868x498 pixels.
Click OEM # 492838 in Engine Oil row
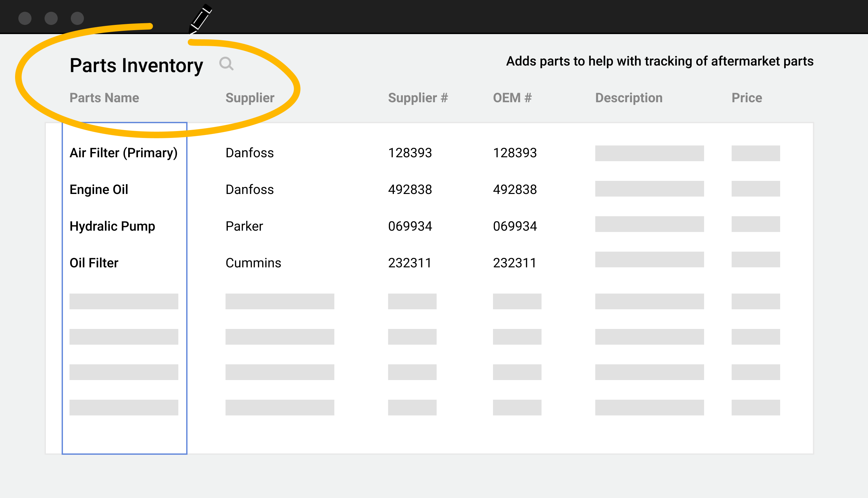click(515, 189)
